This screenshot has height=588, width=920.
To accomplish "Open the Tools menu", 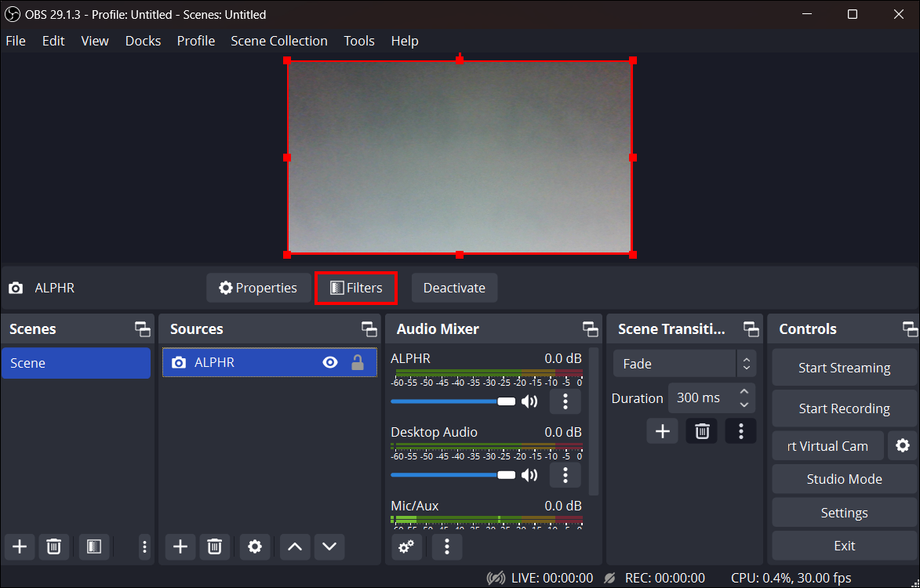I will (x=359, y=41).
